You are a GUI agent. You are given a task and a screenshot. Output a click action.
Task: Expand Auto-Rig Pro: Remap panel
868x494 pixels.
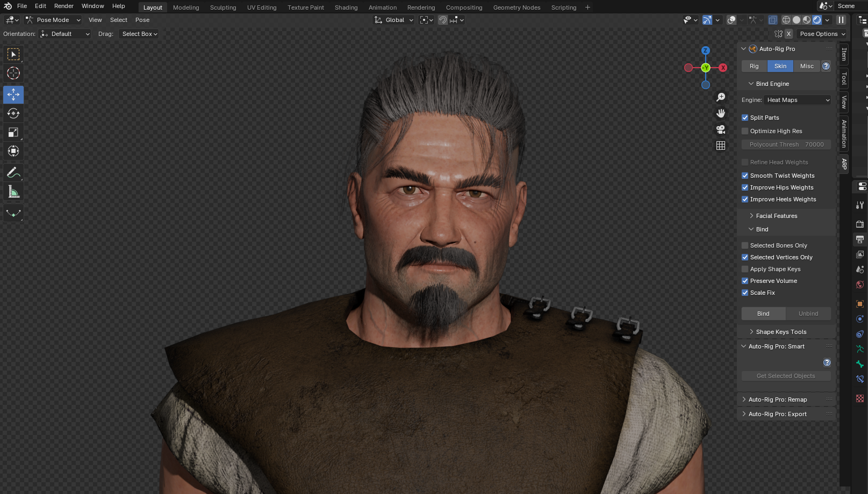click(x=777, y=399)
